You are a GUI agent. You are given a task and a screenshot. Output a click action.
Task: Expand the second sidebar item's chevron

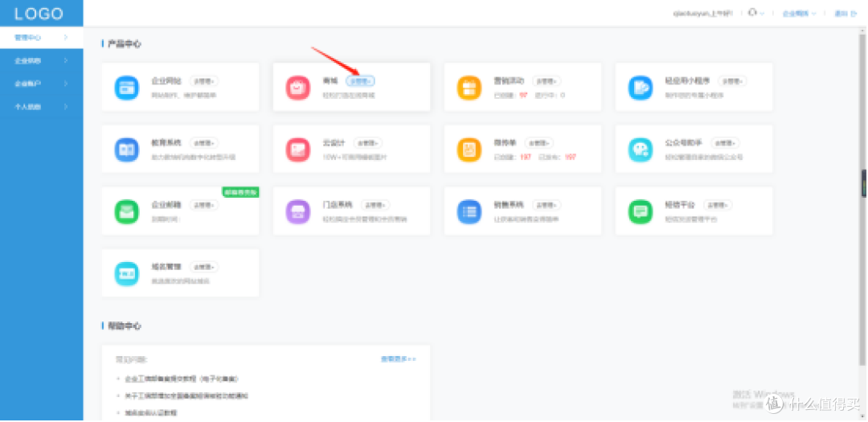click(66, 60)
